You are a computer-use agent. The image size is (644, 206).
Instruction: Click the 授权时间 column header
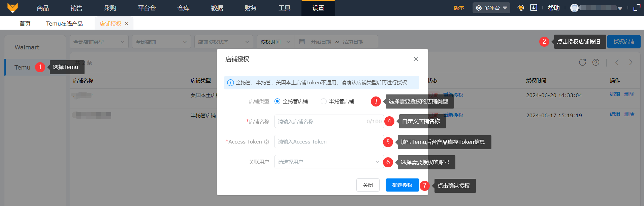tap(536, 81)
